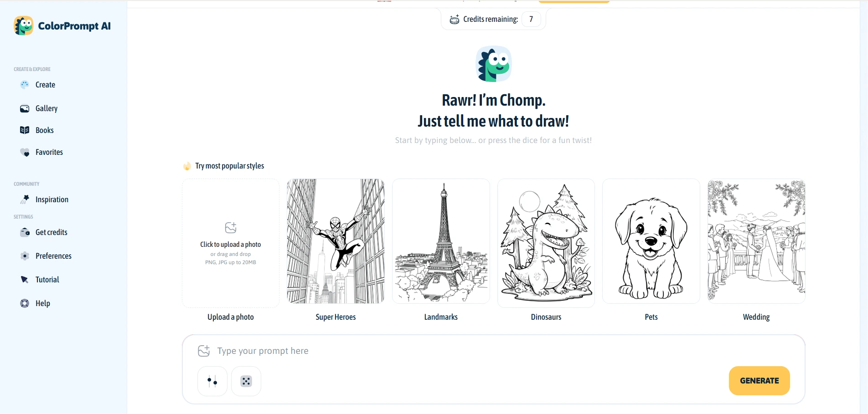
Task: Choose the Wedding style card
Action: (756, 241)
